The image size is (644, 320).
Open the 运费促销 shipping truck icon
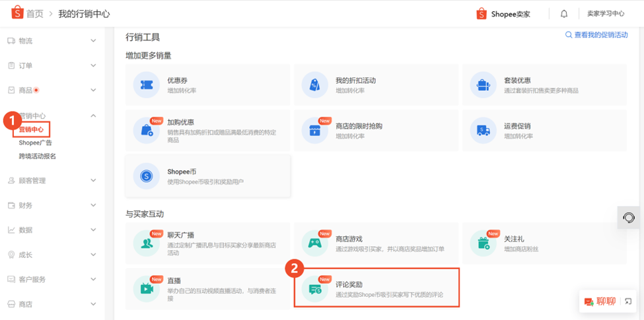point(483,131)
